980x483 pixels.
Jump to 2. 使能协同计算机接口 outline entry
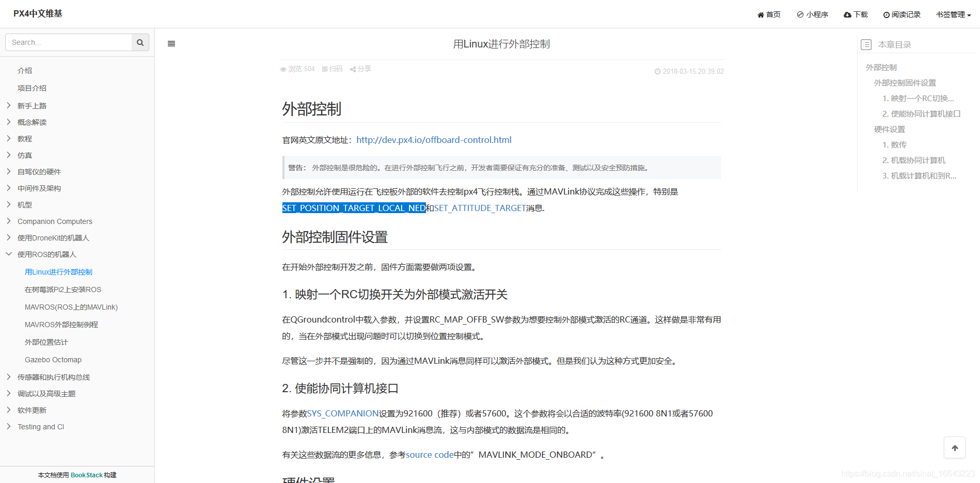point(921,114)
